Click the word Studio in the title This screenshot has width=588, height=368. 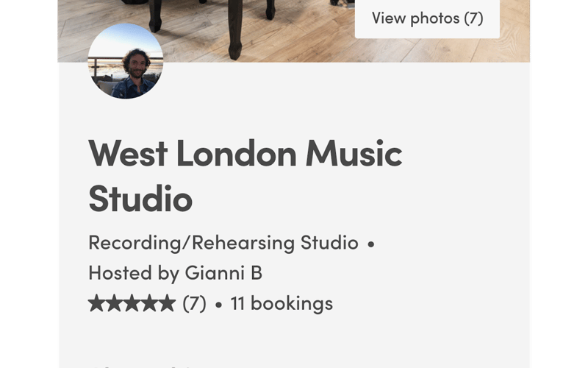tap(140, 199)
